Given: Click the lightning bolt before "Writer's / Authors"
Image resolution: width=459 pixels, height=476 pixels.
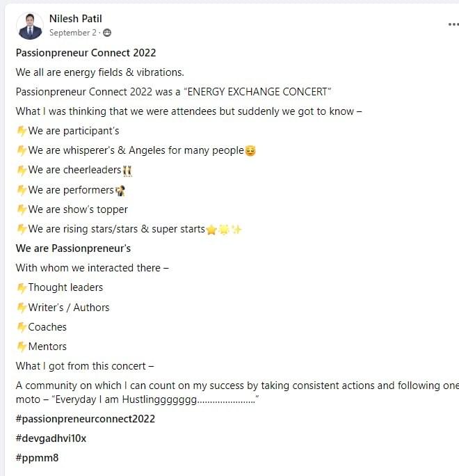Looking at the screenshot, I should (22, 308).
